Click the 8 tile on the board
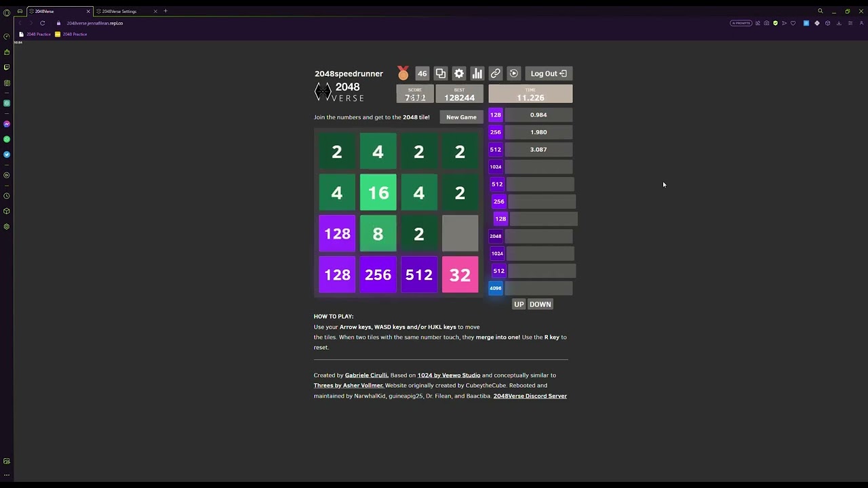 [378, 233]
